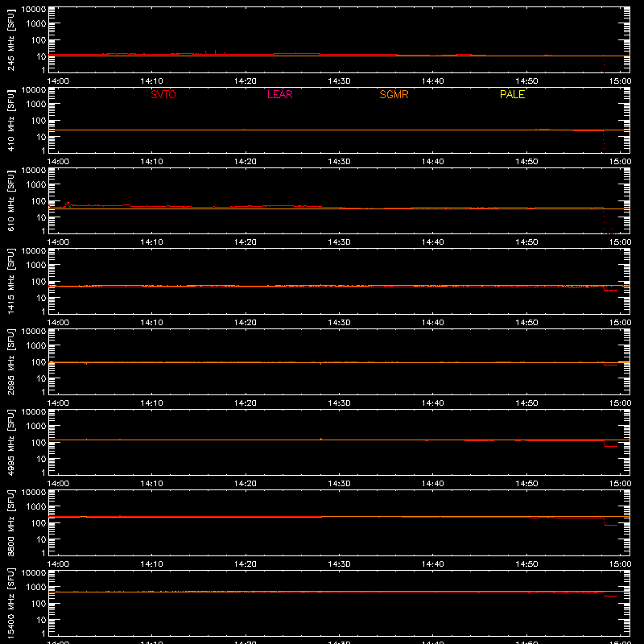Viewport: 644px width, 644px height.
Task: Click the 10000 tick label on 245 MHz panel
Action: coord(34,10)
